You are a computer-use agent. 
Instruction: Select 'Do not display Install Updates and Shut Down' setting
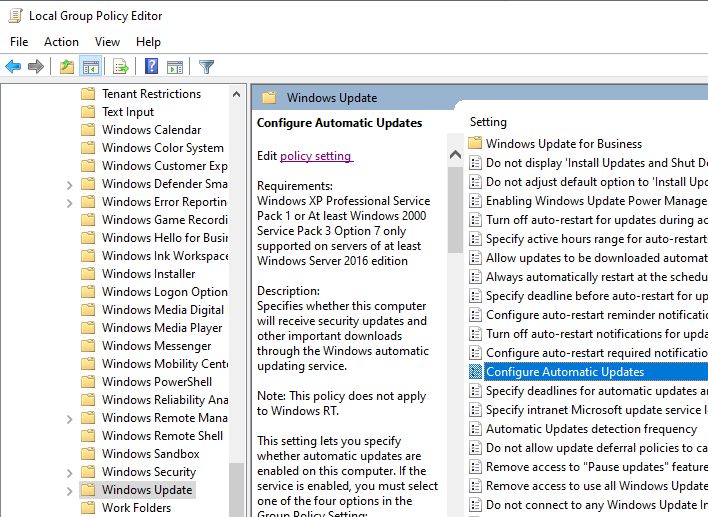(596, 163)
